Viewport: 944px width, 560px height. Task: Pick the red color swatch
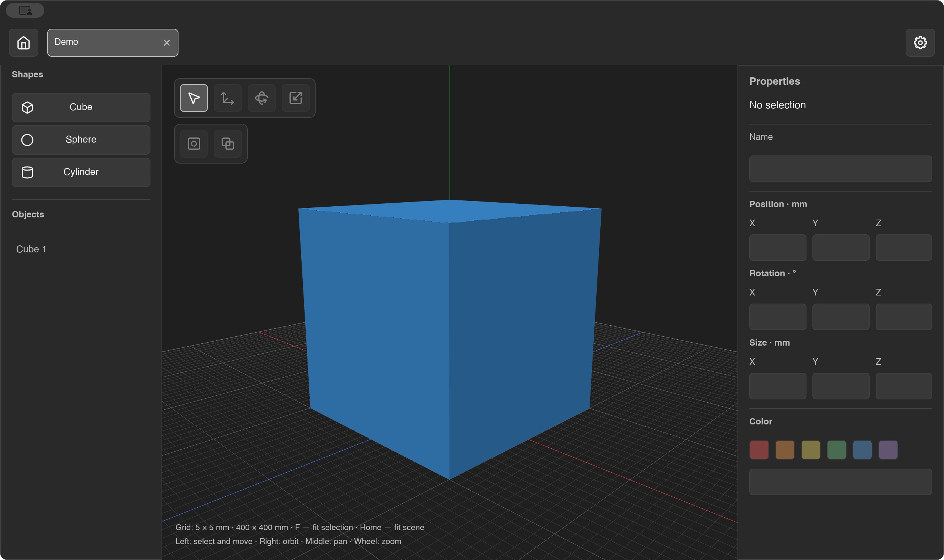(x=759, y=450)
